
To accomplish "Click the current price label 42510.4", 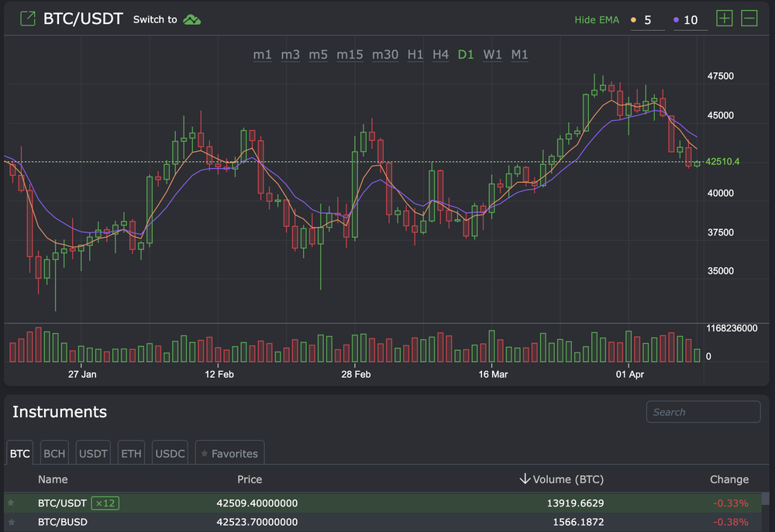I will [722, 162].
